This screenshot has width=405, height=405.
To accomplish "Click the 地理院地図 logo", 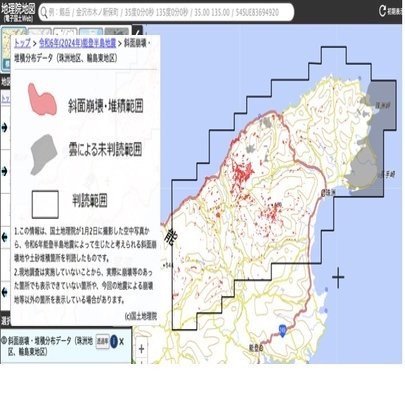I will click(18, 12).
